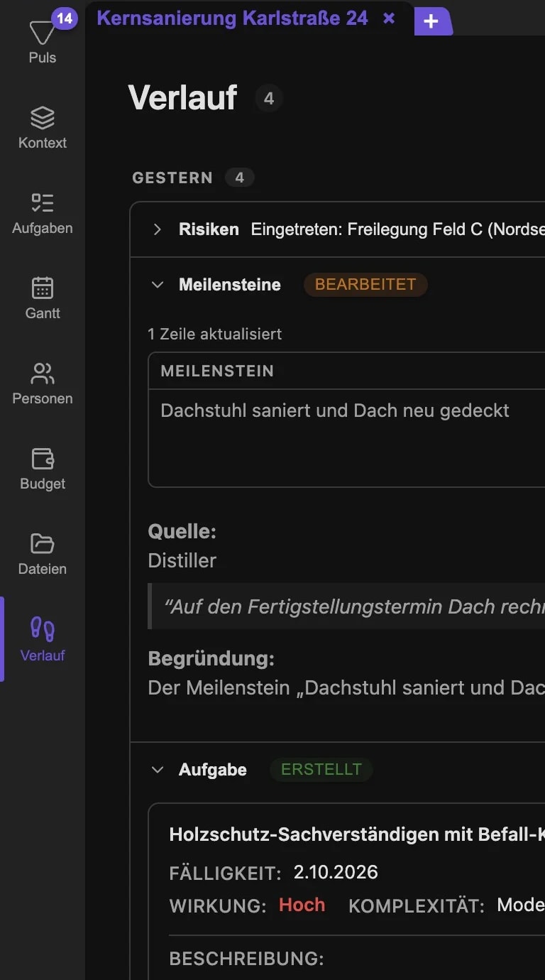Close the Kernsanierung Karlstraße 24 tab
Viewport: 545px width, 980px height.
pos(389,18)
